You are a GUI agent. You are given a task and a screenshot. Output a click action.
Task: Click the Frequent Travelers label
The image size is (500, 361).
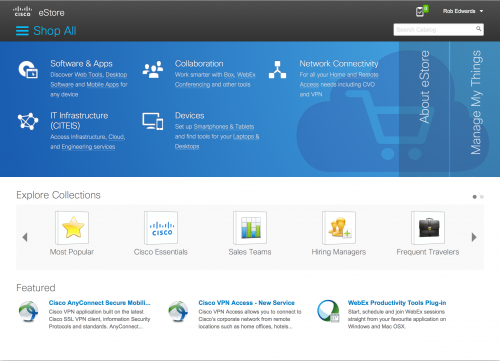[x=428, y=252]
